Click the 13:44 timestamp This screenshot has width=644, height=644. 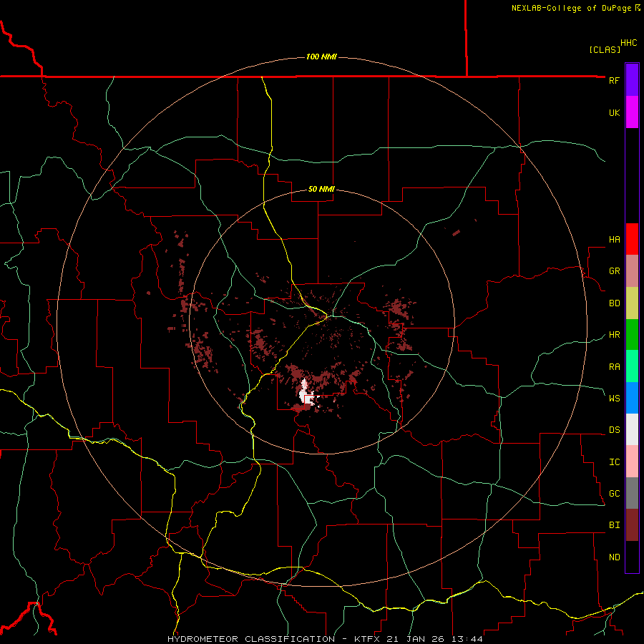pos(466,639)
